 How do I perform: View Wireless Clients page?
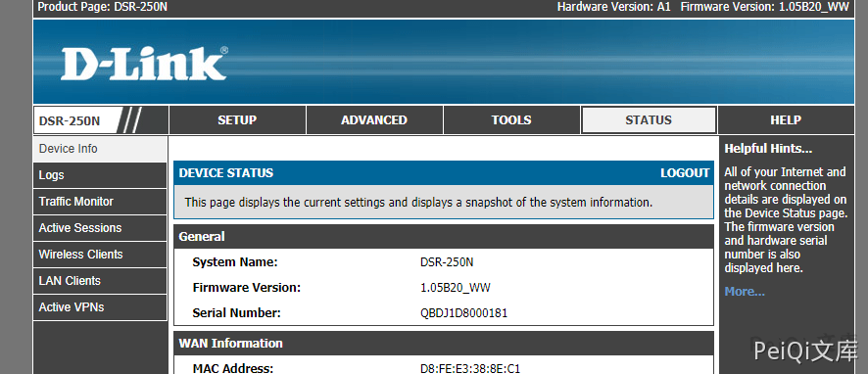100,255
